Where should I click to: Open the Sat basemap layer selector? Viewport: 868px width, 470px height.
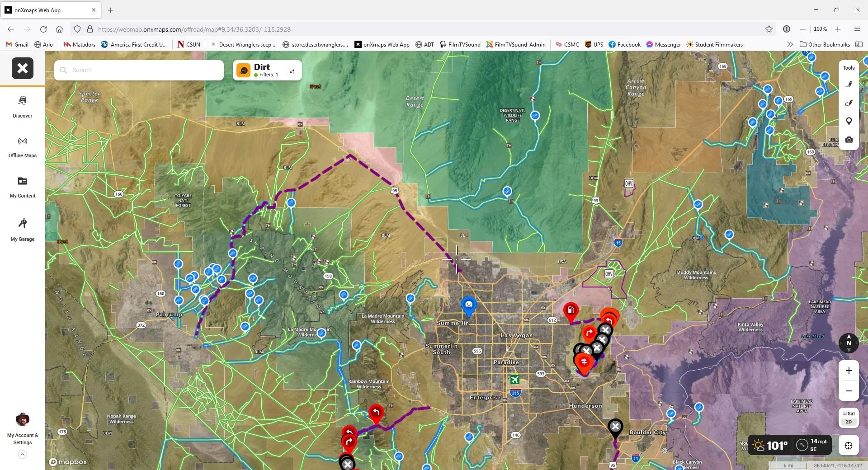click(849, 414)
